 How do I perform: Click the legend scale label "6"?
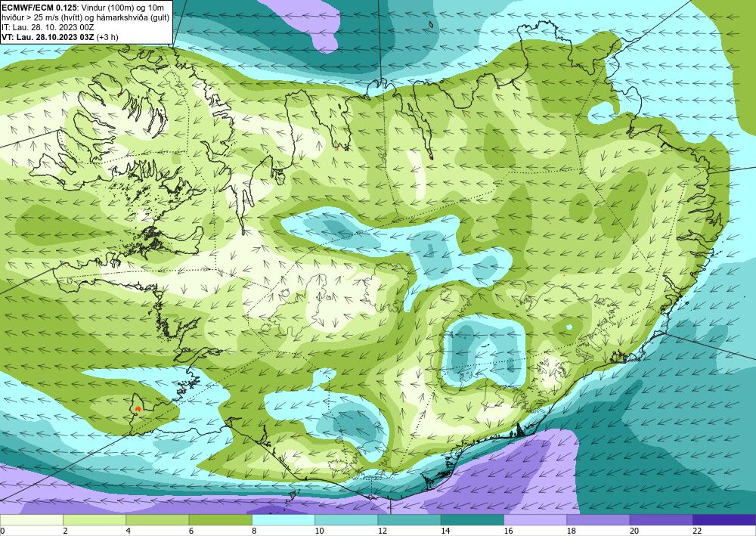click(x=191, y=531)
